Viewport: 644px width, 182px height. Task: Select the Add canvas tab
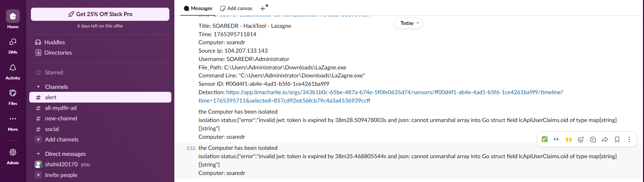tap(236, 8)
